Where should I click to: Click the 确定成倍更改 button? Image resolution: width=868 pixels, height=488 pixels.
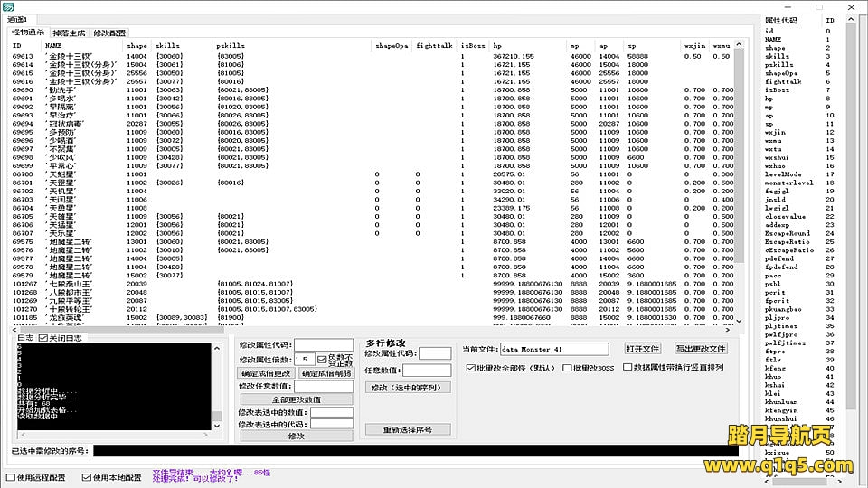click(266, 373)
